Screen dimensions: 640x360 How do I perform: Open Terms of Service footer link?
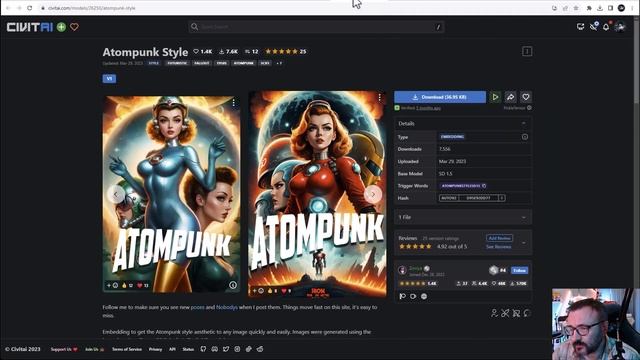[127, 349]
